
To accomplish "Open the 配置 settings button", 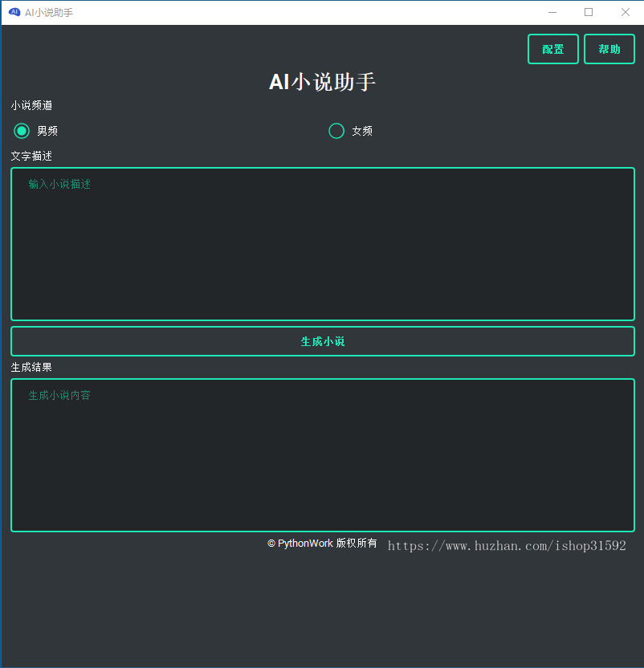I will 552,49.
